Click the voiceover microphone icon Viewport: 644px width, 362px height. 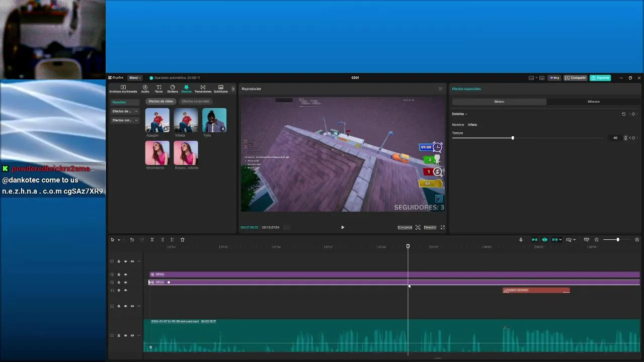click(521, 240)
